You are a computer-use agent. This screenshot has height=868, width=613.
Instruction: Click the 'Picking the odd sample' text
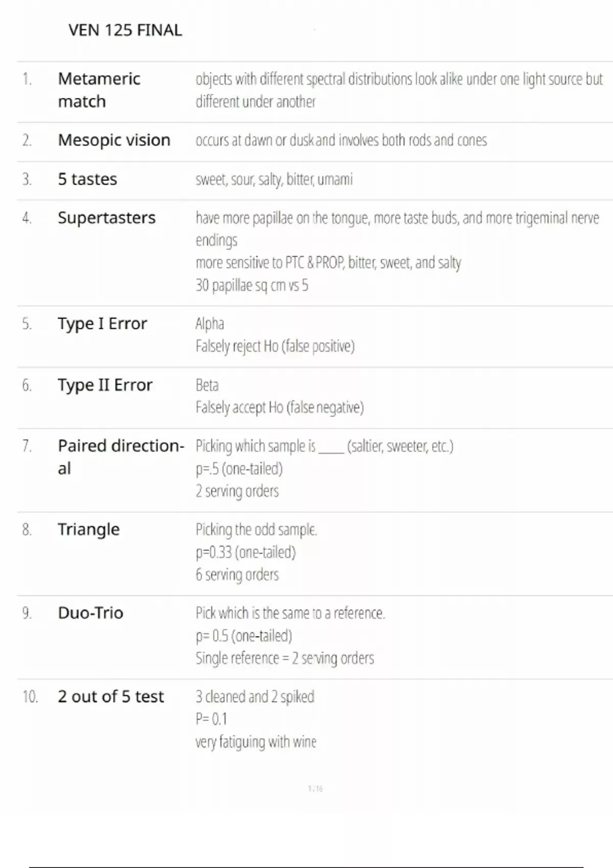click(256, 529)
